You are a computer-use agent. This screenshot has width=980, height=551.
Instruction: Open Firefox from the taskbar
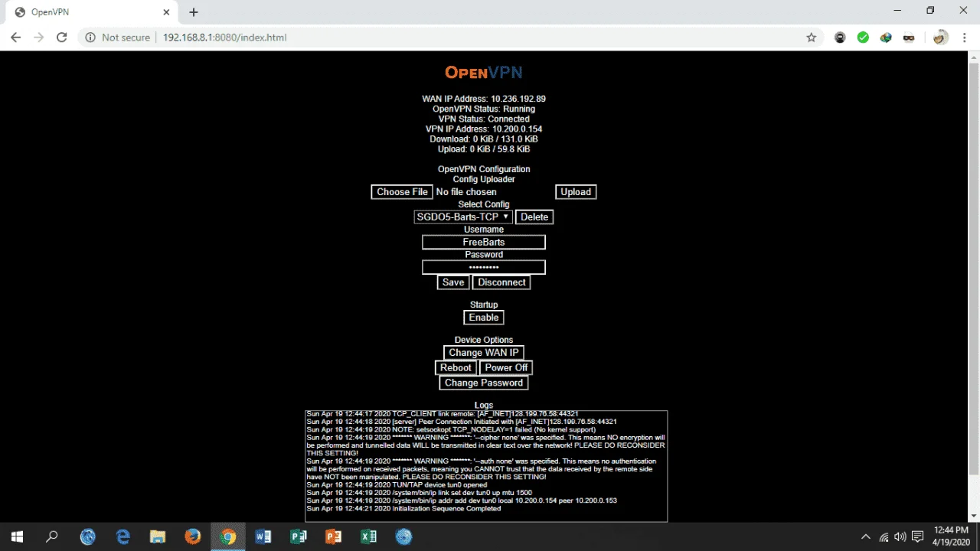click(x=193, y=537)
